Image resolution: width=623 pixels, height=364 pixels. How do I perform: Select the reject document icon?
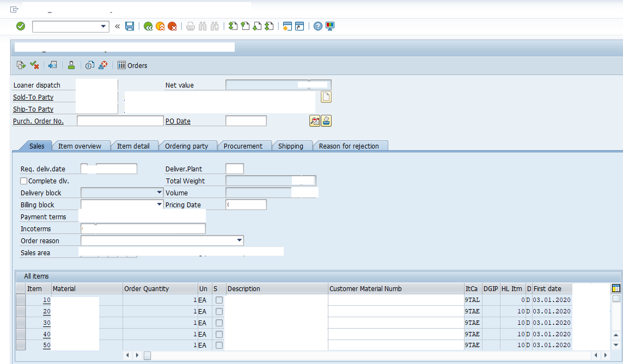coord(103,65)
